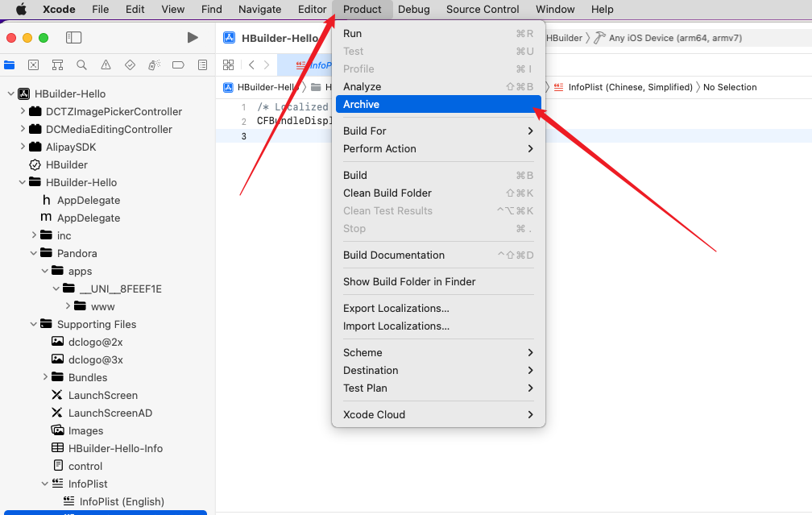Open the Report navigator icon
The image size is (812, 515).
(202, 65)
